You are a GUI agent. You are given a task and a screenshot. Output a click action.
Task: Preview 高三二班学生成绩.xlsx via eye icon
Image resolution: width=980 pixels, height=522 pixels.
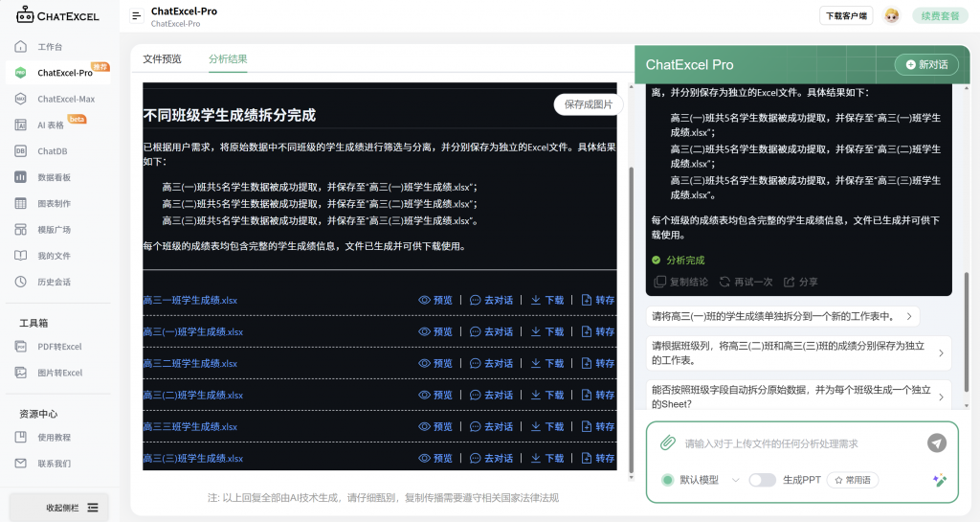(x=424, y=363)
